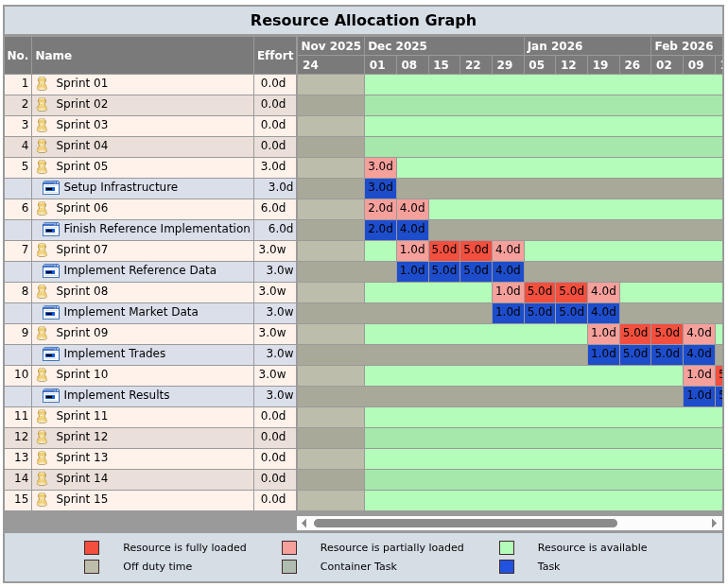This screenshot has height=587, width=728.
Task: Click the blue 3.0d bar for Setup Infrastructure
Action: [380, 187]
